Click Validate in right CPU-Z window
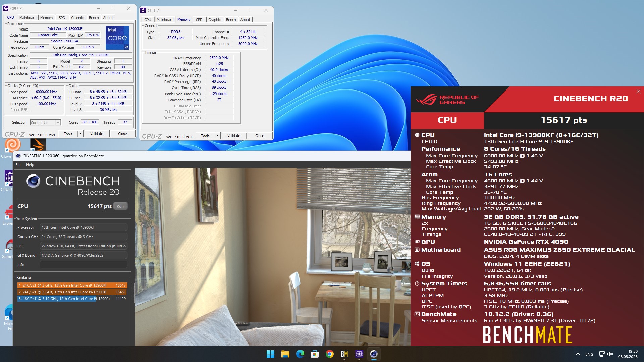This screenshot has height=362, width=644. [234, 136]
